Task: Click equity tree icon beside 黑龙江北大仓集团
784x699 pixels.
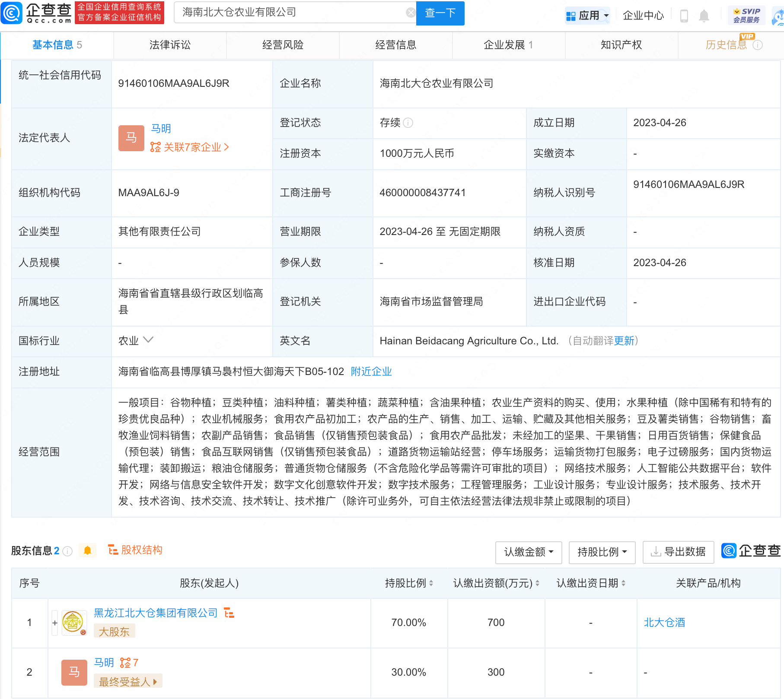Action: (229, 613)
